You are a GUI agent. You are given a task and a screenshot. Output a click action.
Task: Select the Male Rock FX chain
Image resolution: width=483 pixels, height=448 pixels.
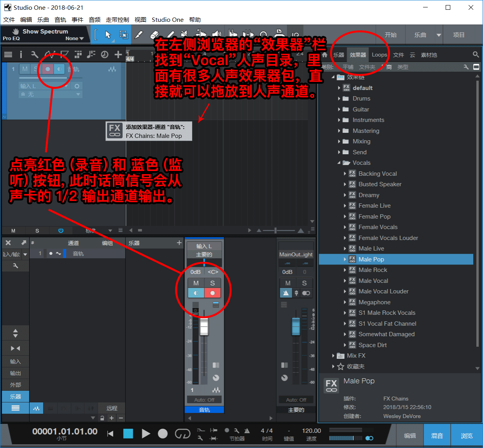pyautogui.click(x=373, y=270)
